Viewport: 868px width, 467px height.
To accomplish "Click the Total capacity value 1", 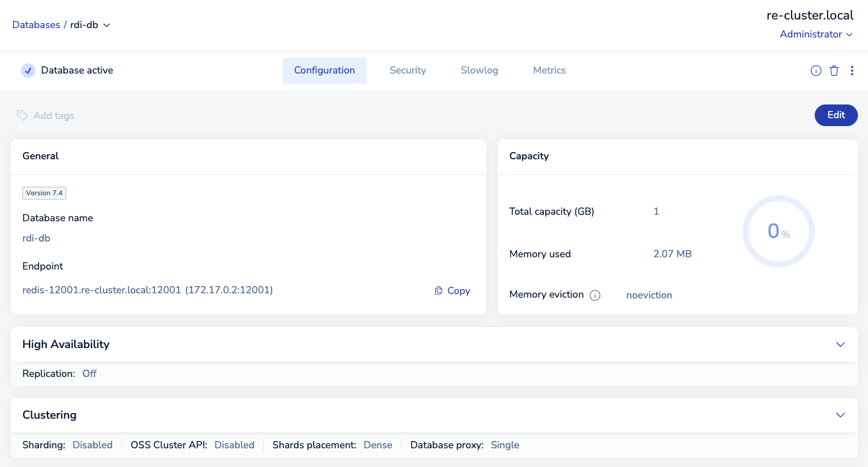I will point(656,212).
